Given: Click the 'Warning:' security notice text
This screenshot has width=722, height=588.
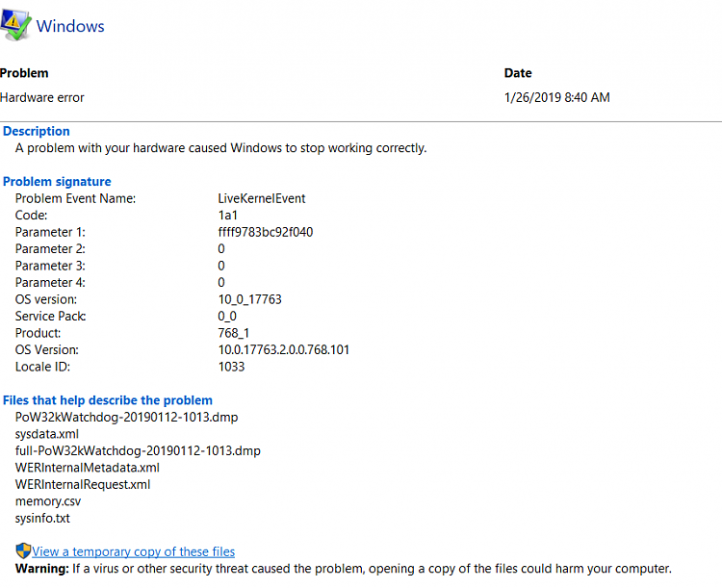Looking at the screenshot, I should pyautogui.click(x=343, y=569).
